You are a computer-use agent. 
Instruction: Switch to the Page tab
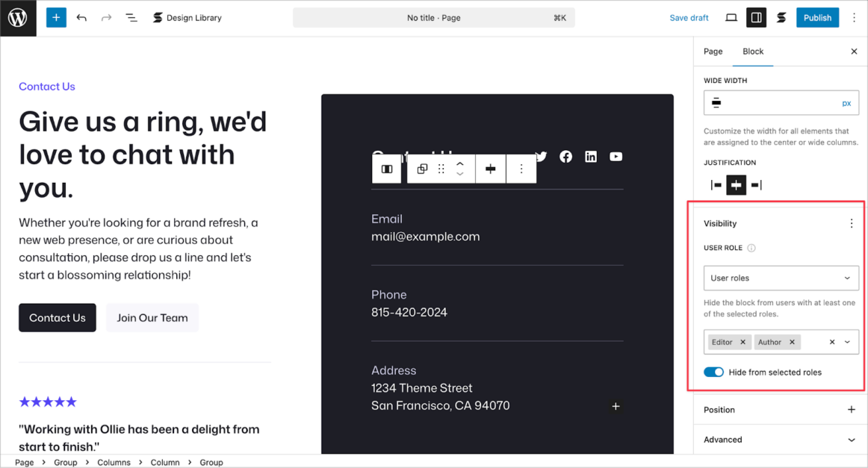pyautogui.click(x=713, y=52)
